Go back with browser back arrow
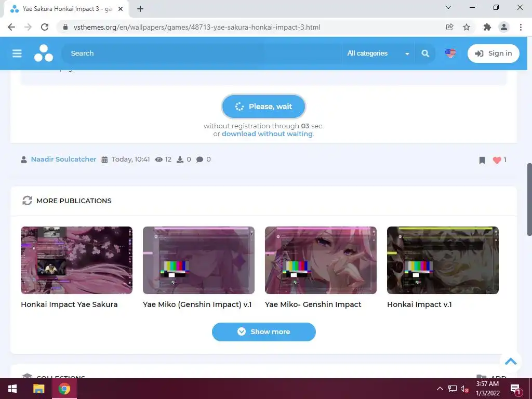The height and width of the screenshot is (399, 532). tap(11, 27)
